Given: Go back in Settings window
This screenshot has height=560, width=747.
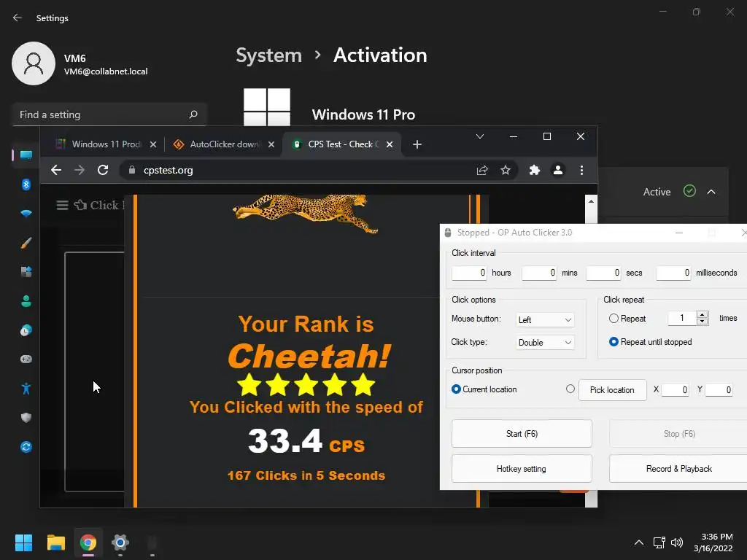Looking at the screenshot, I should [x=18, y=17].
